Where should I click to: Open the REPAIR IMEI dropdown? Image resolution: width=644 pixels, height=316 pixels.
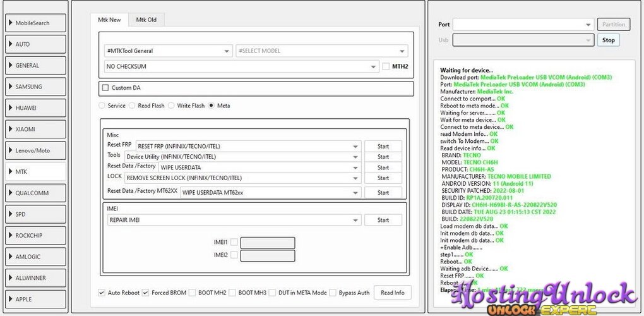234,220
